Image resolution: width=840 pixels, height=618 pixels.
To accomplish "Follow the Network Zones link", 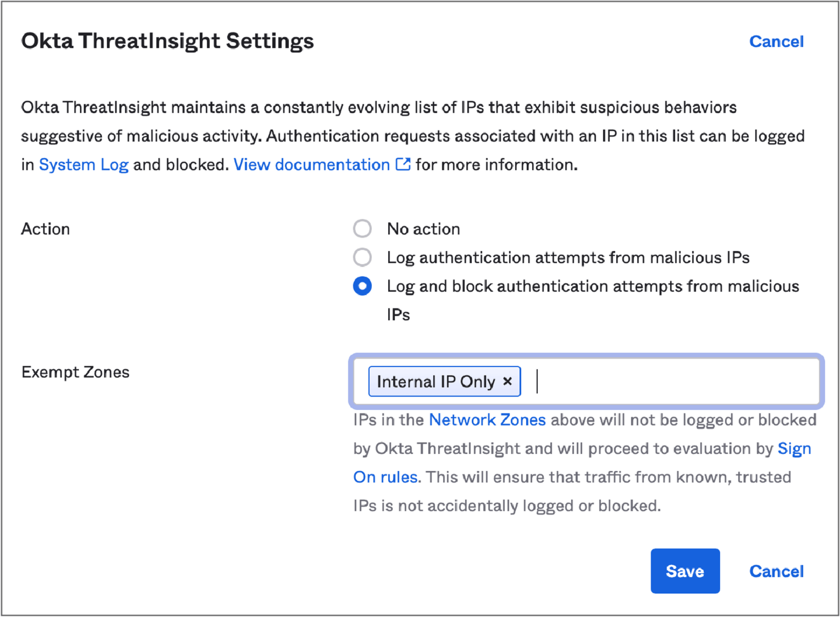I will click(x=487, y=420).
